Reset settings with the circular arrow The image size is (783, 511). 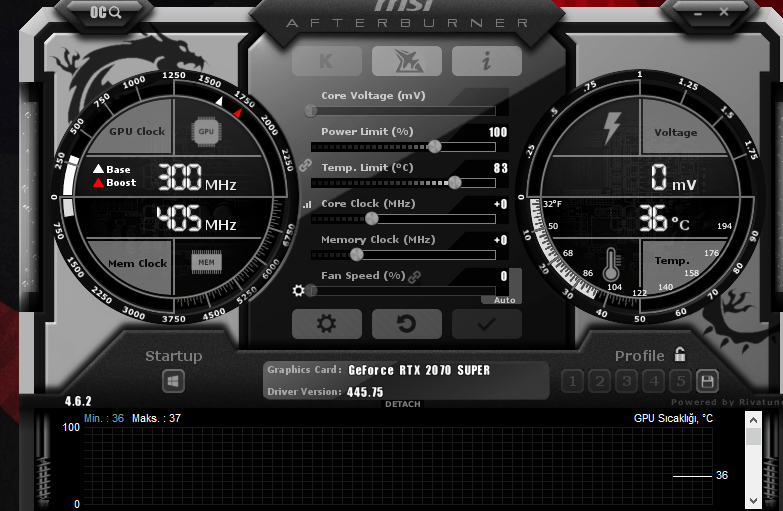click(406, 324)
